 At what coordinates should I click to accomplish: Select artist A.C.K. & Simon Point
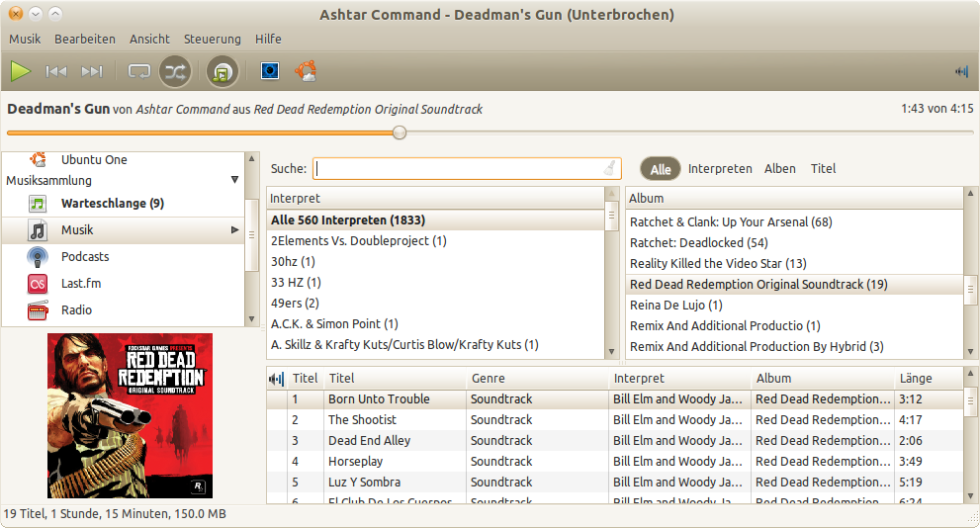click(x=435, y=323)
